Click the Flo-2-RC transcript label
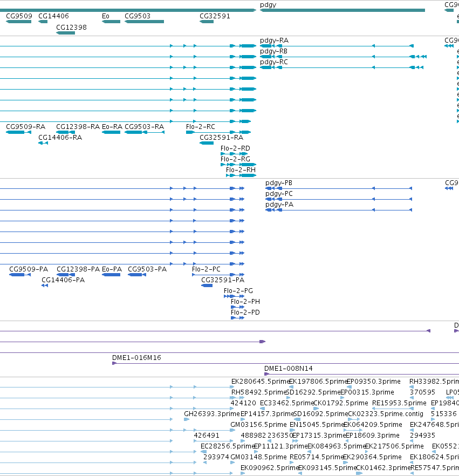459x476 pixels. tap(201, 127)
